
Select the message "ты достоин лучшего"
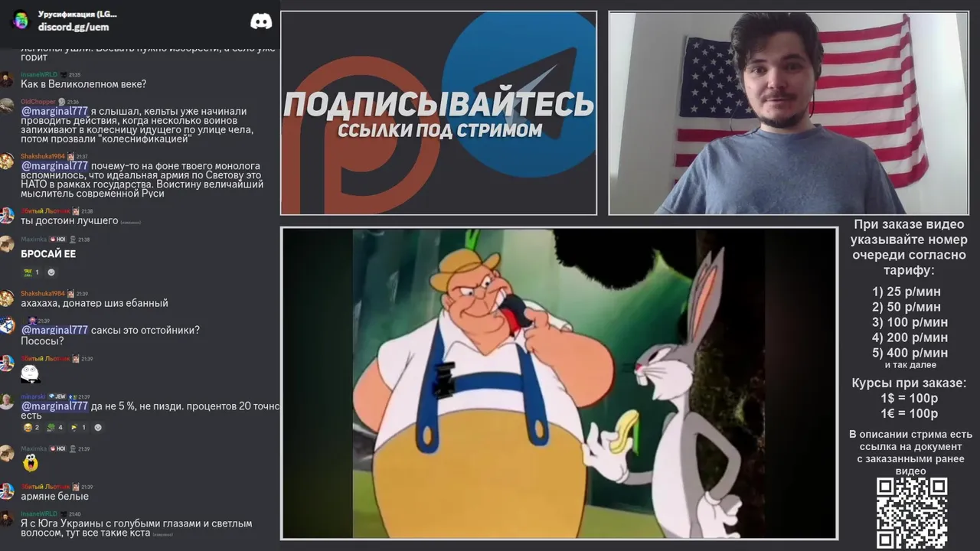click(70, 220)
